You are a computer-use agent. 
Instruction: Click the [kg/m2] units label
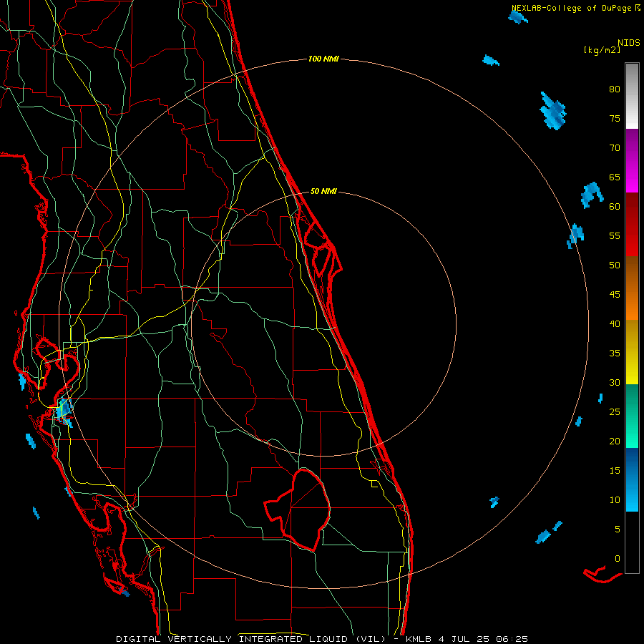point(602,50)
